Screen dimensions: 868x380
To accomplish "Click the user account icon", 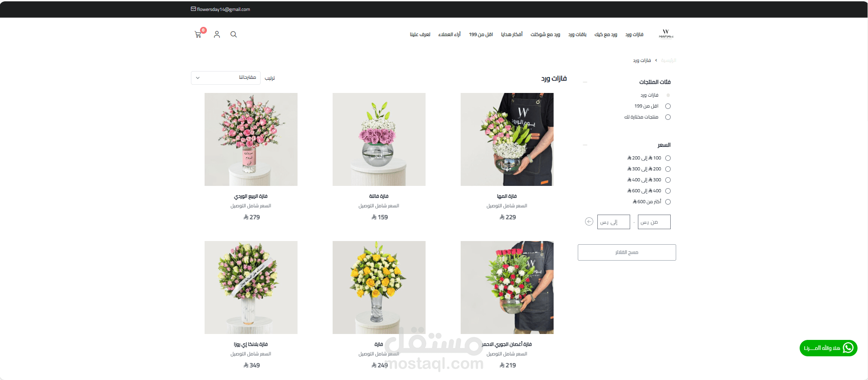I will click(217, 35).
